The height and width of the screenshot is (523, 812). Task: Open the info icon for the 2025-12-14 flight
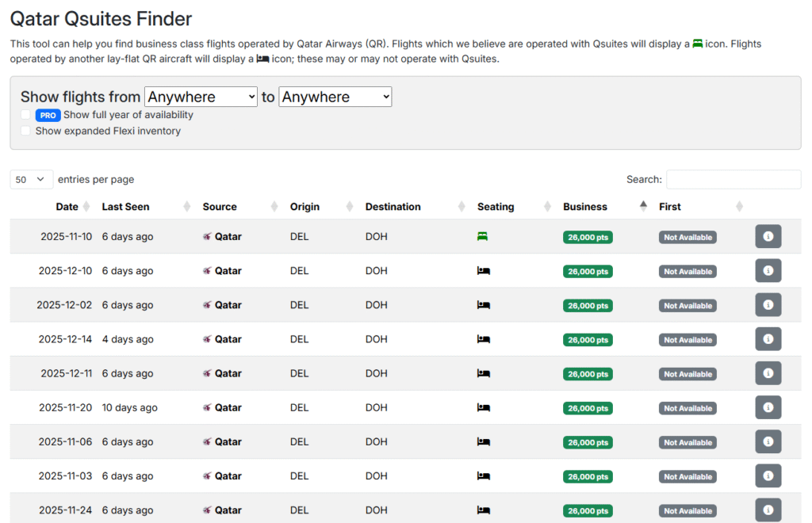pos(768,338)
